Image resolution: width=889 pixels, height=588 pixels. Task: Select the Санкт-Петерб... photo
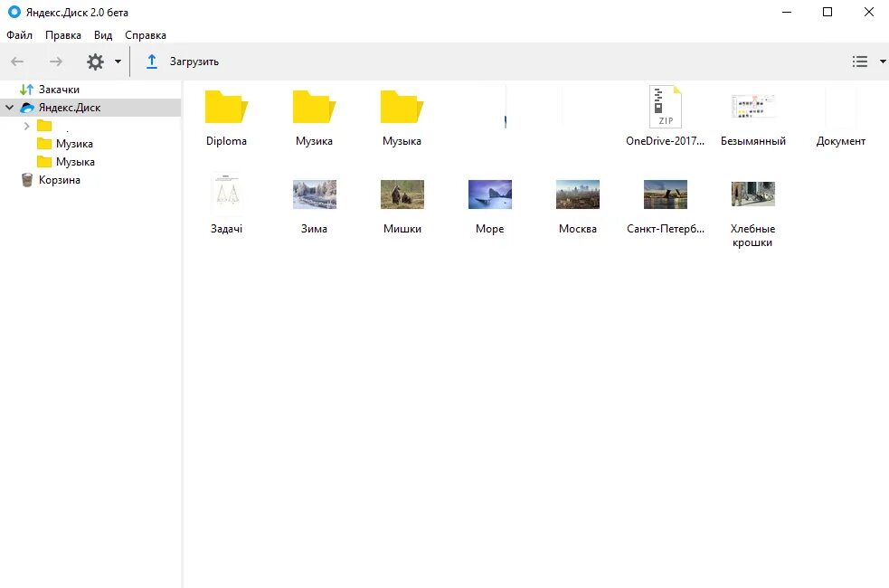click(x=665, y=194)
